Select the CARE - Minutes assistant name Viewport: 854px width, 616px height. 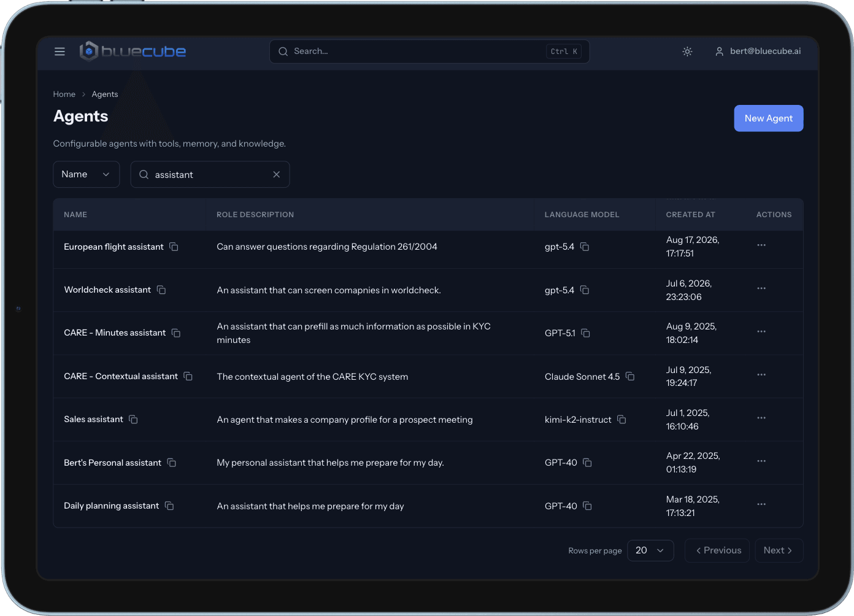pyautogui.click(x=115, y=333)
